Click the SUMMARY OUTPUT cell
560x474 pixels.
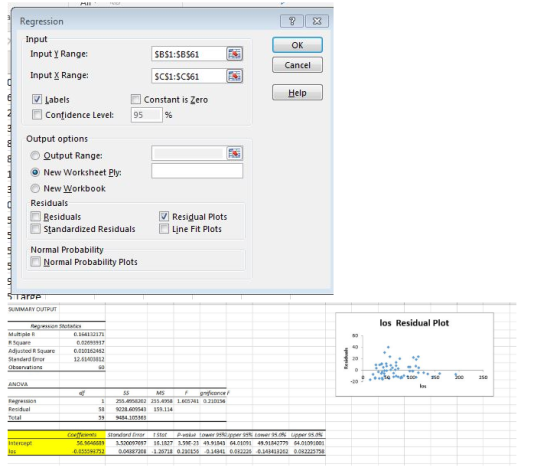[32, 309]
